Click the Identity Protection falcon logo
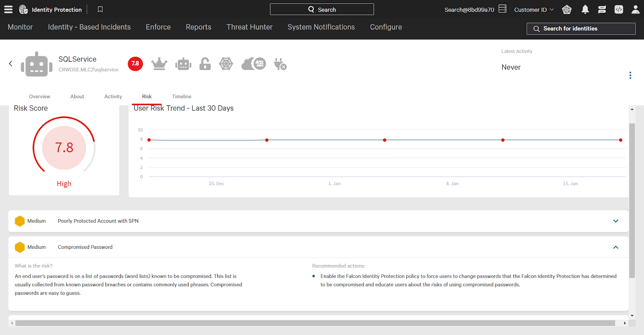Screen dimensions: 644x335 click(x=23, y=9)
